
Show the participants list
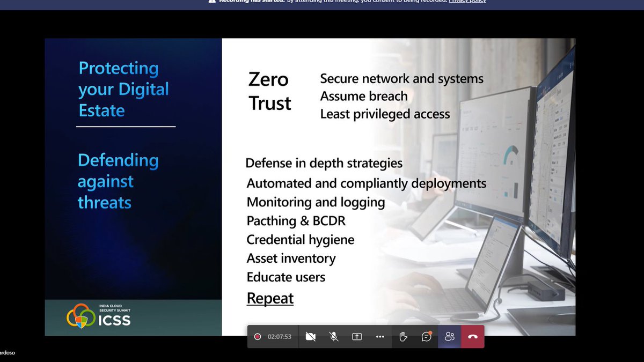pos(449,337)
